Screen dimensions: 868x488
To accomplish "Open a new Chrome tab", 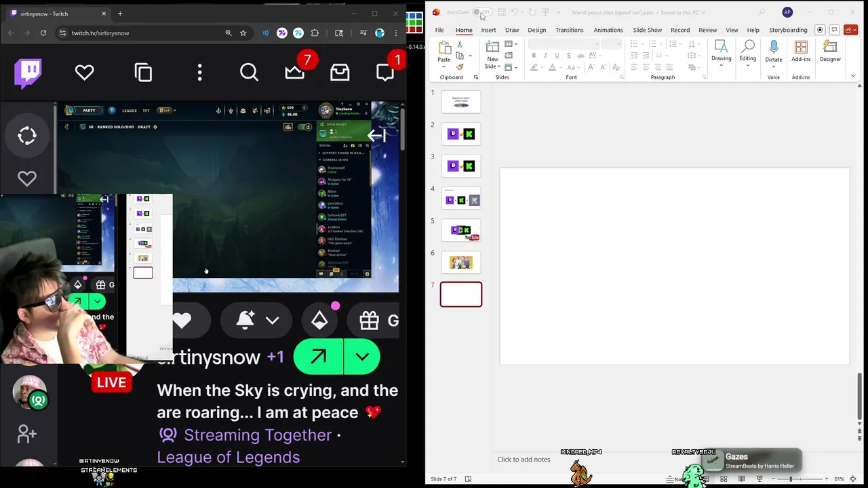I will 120,14.
